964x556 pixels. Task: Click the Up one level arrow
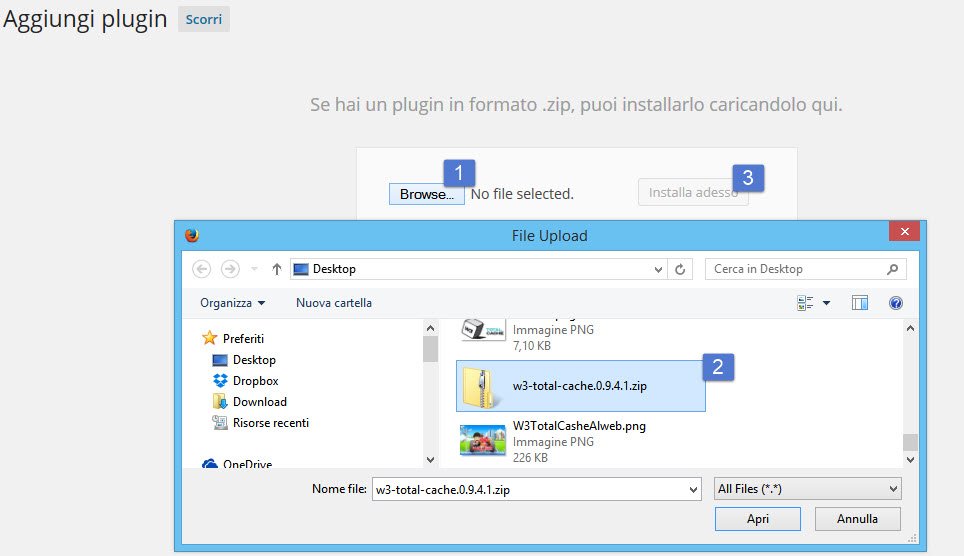(276, 269)
